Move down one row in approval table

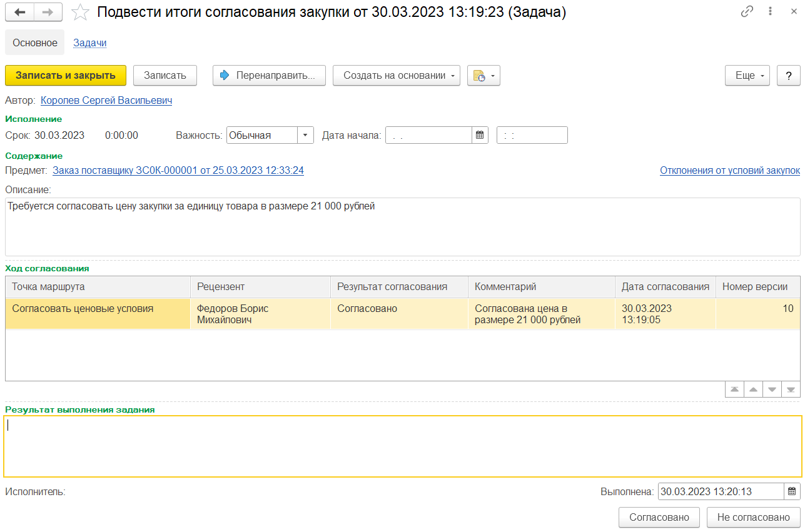tap(772, 389)
